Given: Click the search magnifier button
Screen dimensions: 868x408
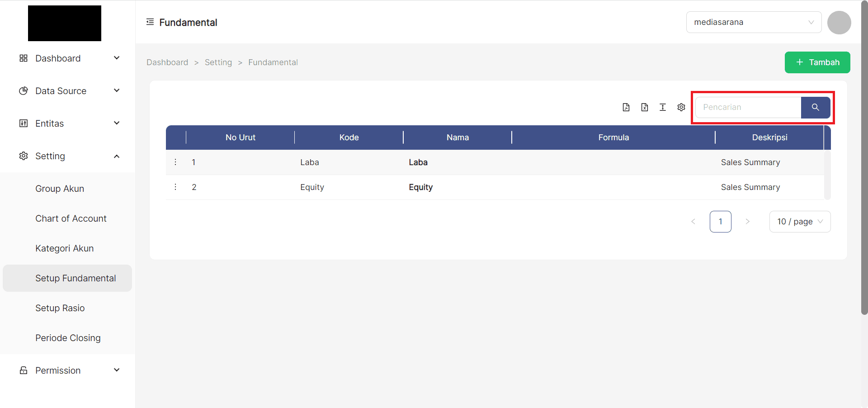Looking at the screenshot, I should (x=816, y=107).
